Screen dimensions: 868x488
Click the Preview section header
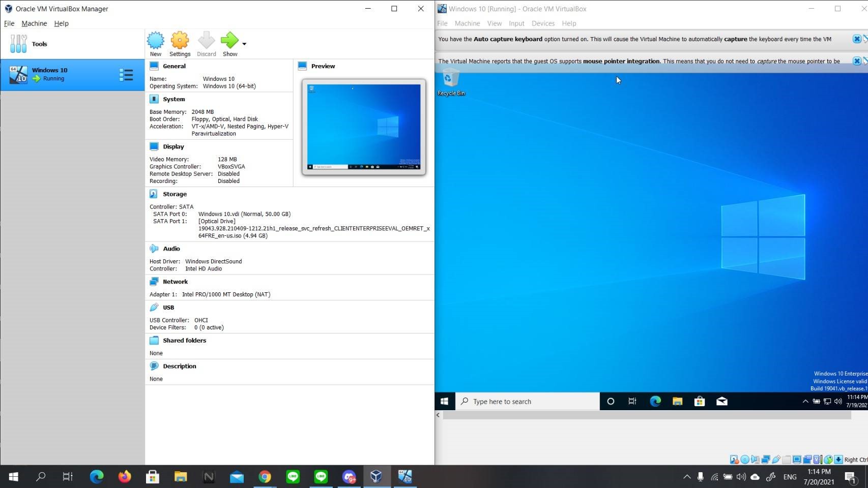click(x=323, y=66)
